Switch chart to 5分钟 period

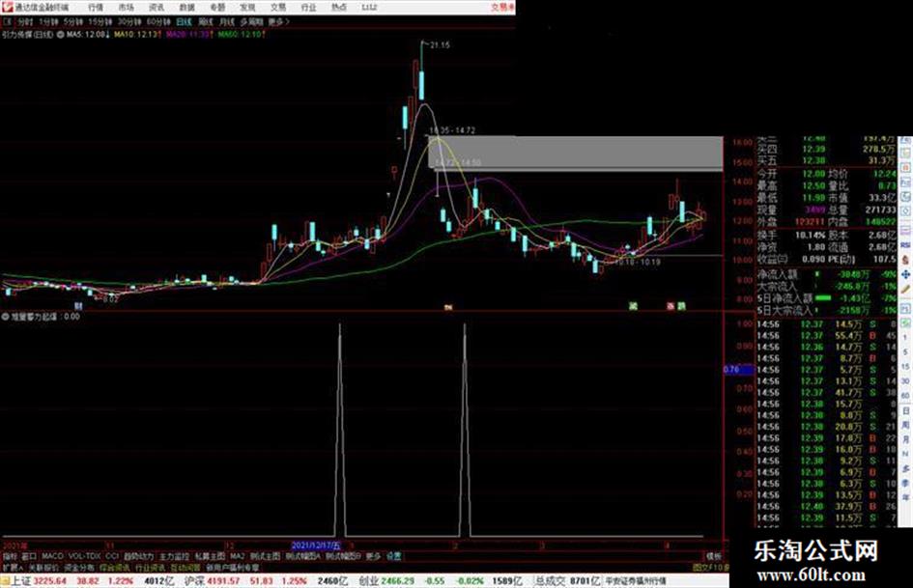tap(72, 21)
